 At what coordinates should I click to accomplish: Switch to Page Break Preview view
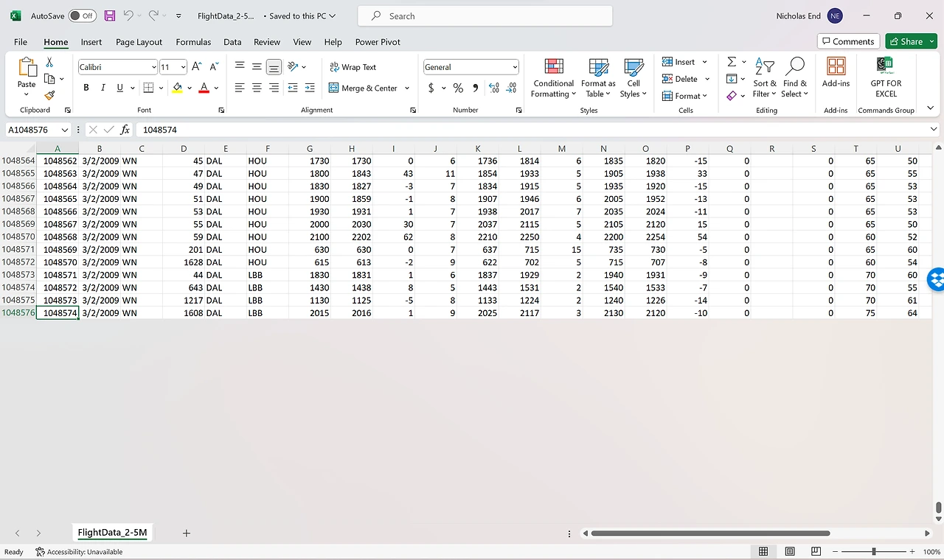816,551
